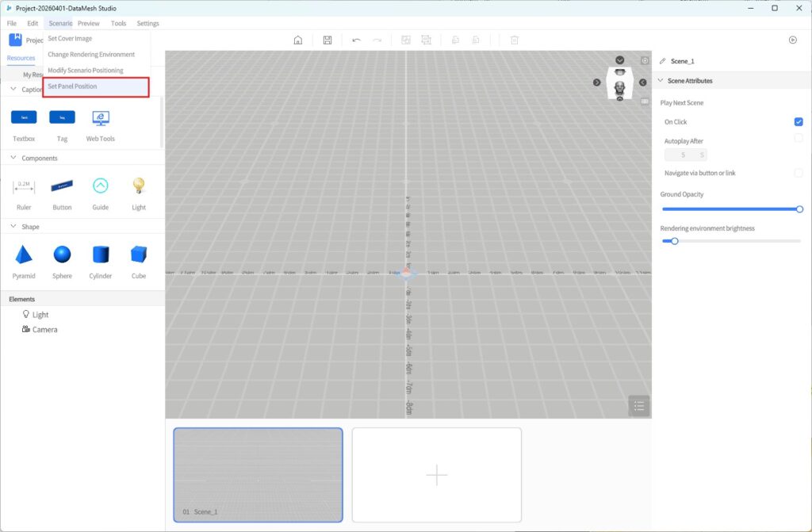Click the Home icon in the toolbar
Viewport: 812px width, 532px height.
[298, 40]
